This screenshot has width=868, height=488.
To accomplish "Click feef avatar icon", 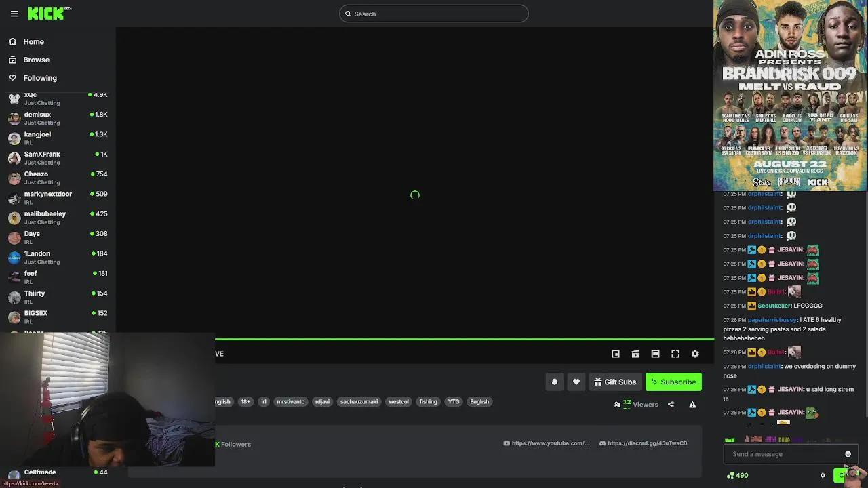I will (14, 277).
